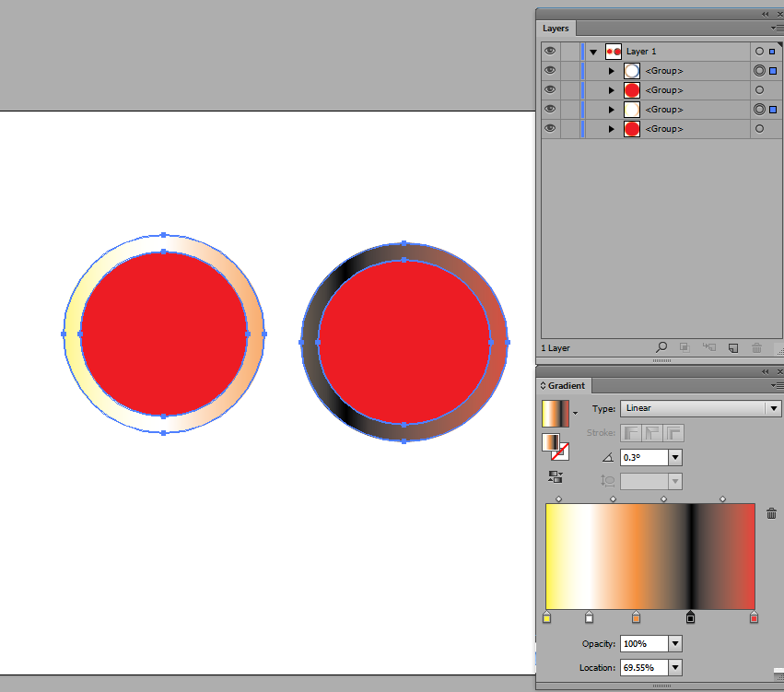Click the gradient fill preview swatch
Viewport: 784px width, 692px height.
click(x=556, y=414)
